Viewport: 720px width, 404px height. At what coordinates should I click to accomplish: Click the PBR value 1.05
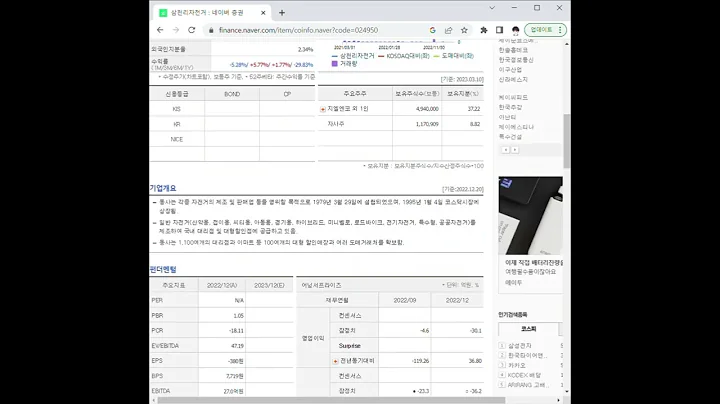238,316
